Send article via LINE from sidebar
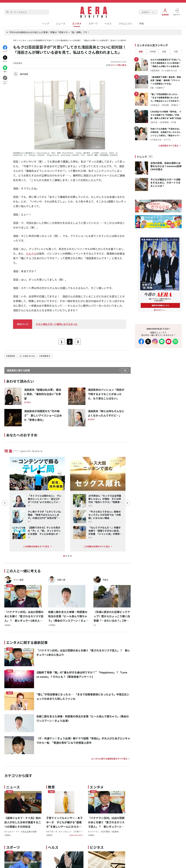 (x=5, y=68)
